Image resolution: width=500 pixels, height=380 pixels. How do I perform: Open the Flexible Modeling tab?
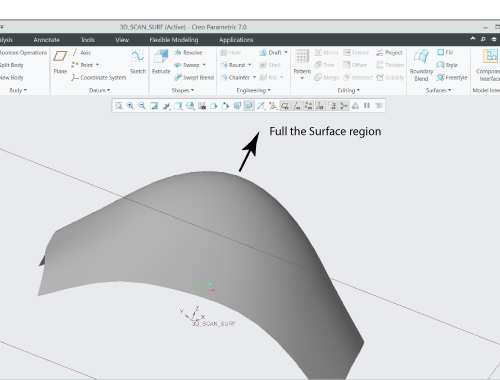click(174, 40)
